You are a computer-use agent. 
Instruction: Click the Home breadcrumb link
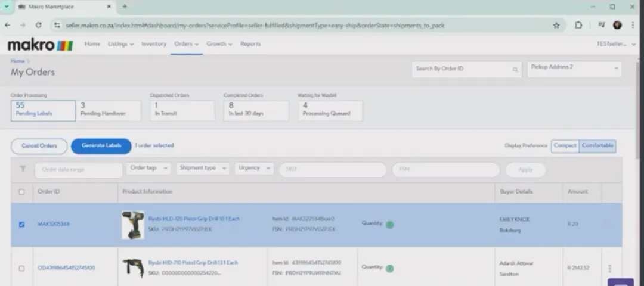point(17,61)
